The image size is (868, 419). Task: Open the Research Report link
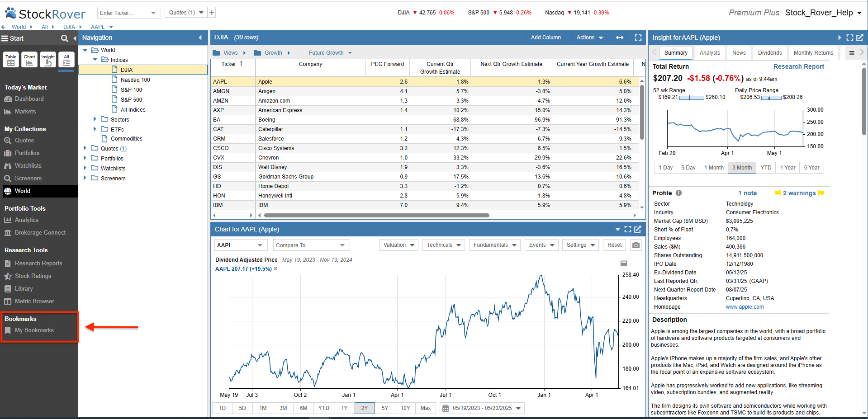click(798, 66)
